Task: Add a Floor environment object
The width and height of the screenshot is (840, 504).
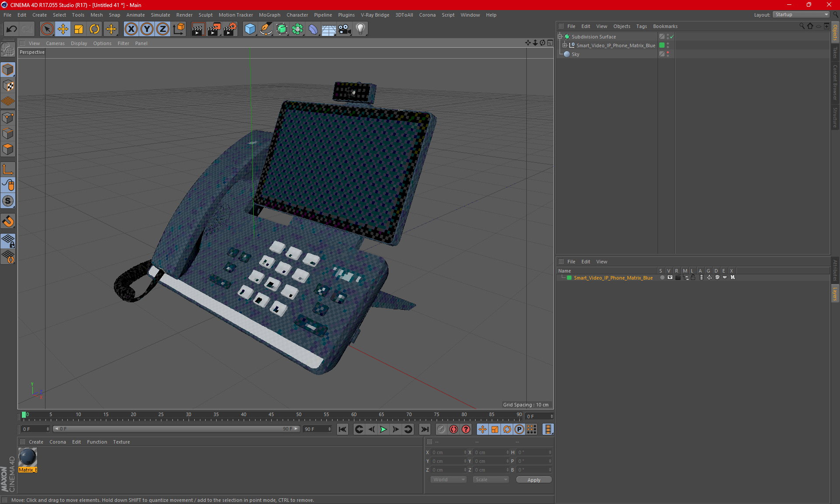Action: [x=329, y=29]
